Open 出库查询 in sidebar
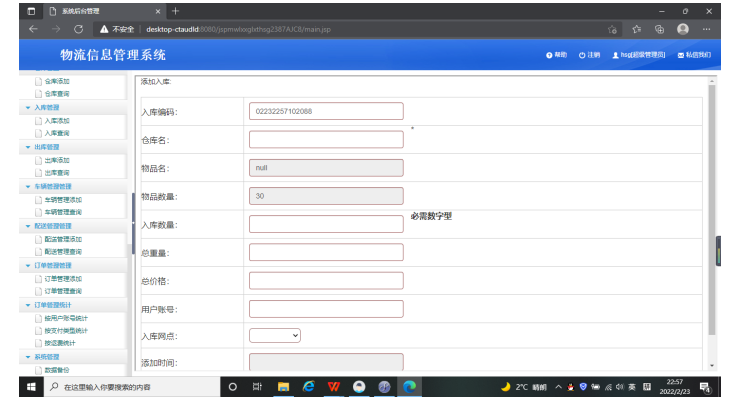 (x=57, y=172)
